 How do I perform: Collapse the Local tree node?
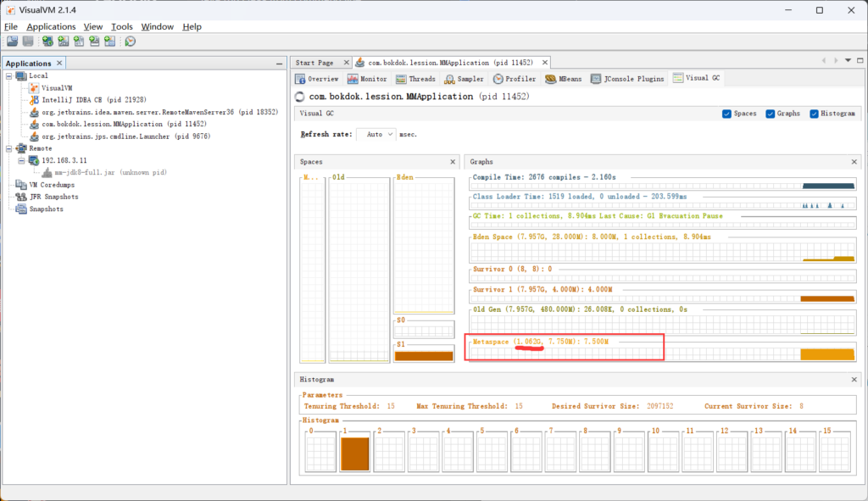click(8, 75)
